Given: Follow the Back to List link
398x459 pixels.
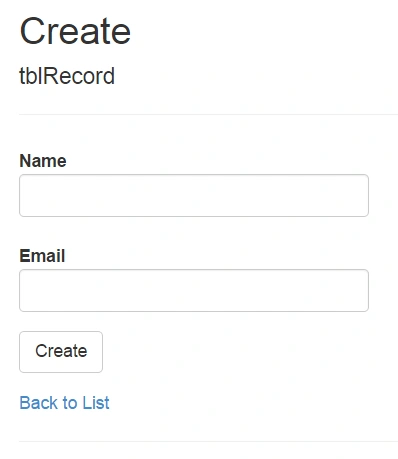Looking at the screenshot, I should click(64, 403).
